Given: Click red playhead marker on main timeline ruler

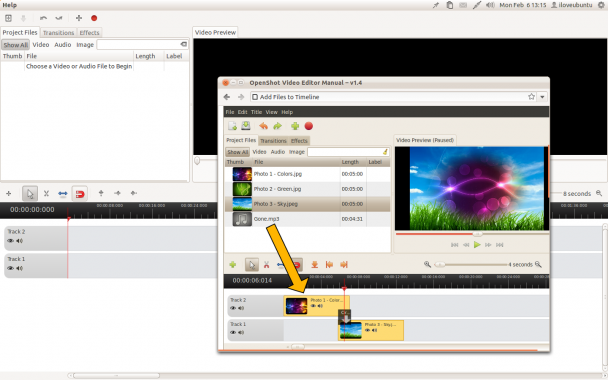Looking at the screenshot, I should [x=68, y=219].
